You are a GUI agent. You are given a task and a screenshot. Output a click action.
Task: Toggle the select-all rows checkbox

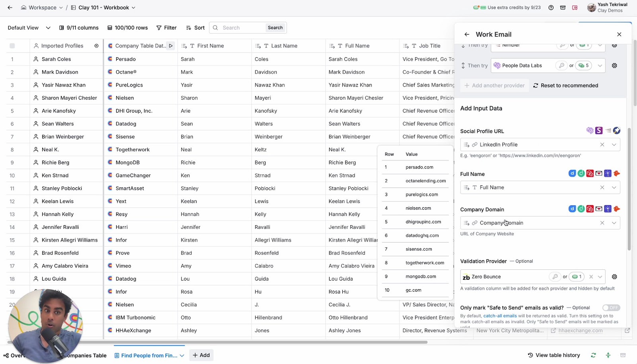coord(12,46)
